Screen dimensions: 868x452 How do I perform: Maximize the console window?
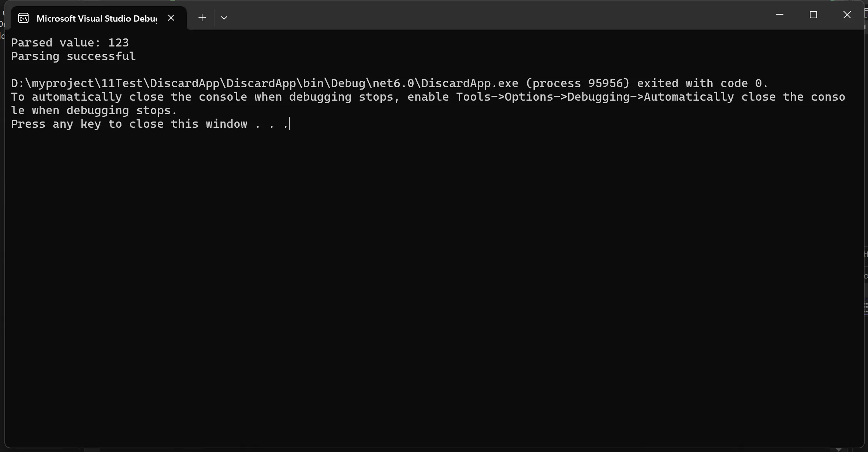pos(813,15)
